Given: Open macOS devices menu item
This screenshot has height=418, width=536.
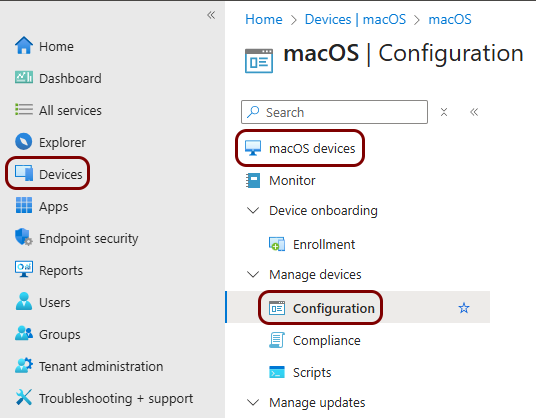Looking at the screenshot, I should [x=300, y=148].
